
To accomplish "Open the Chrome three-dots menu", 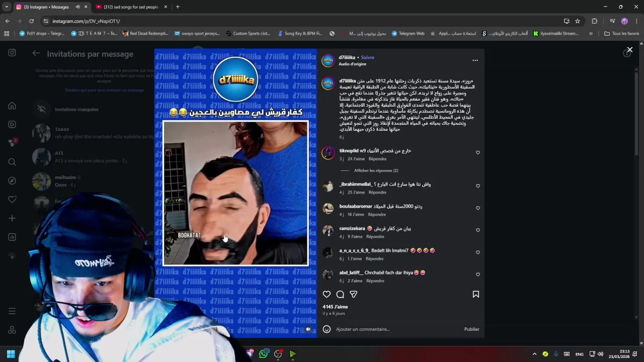I will (x=636, y=21).
